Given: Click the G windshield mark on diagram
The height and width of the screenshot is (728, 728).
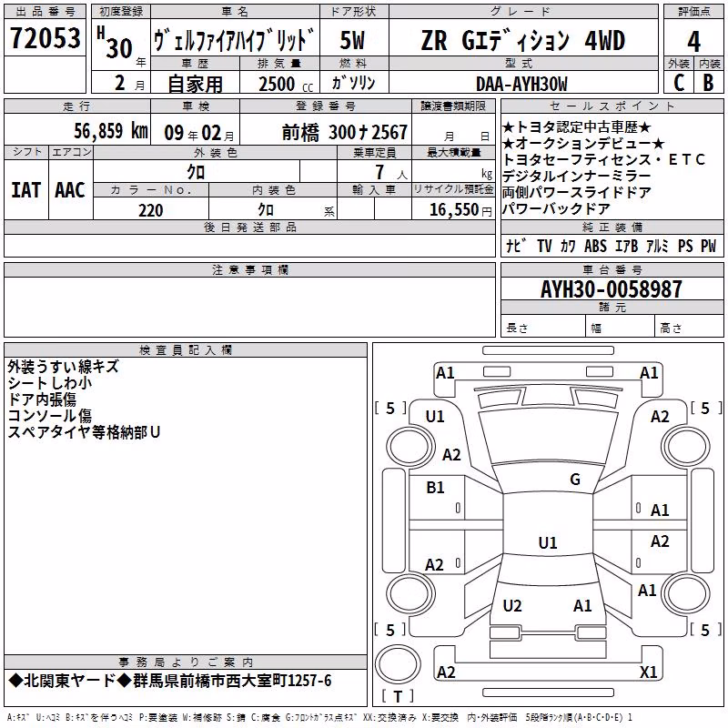Looking at the screenshot, I should pos(575,480).
